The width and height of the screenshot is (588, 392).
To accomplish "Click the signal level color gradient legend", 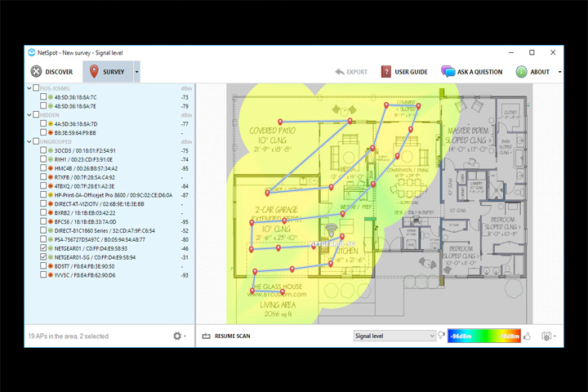I will click(484, 336).
